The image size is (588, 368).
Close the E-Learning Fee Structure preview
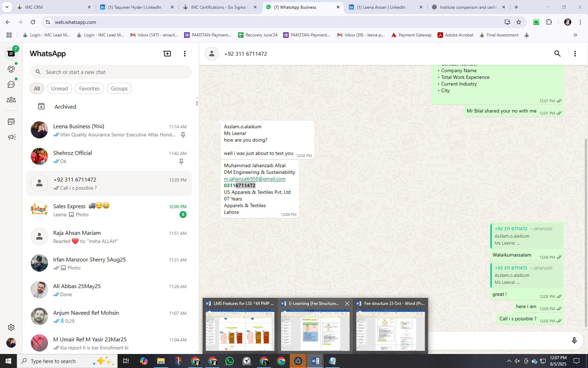pyautogui.click(x=347, y=304)
